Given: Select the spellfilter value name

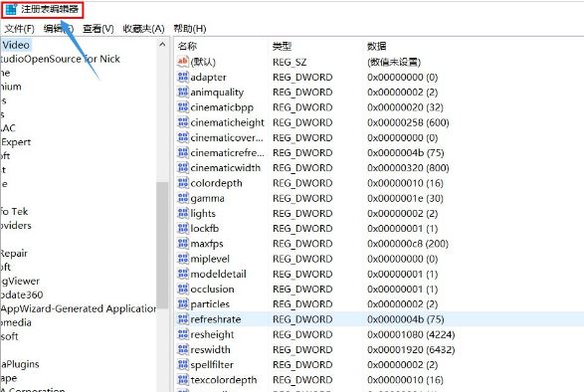Looking at the screenshot, I should point(212,365).
